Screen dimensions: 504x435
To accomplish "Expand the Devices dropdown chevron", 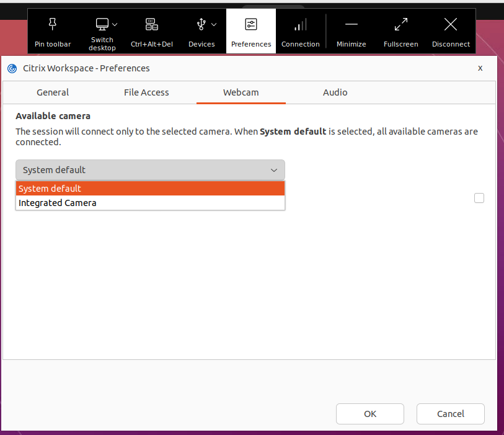I will point(214,24).
